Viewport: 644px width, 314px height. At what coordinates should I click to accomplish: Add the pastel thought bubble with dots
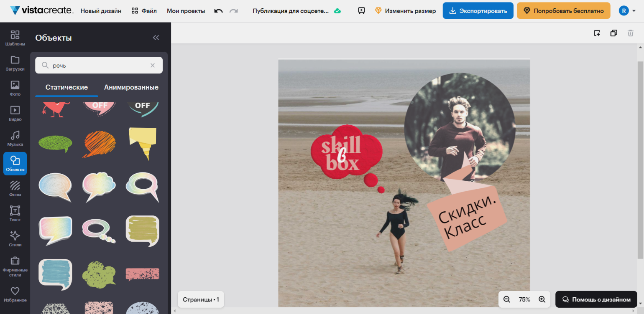99,231
